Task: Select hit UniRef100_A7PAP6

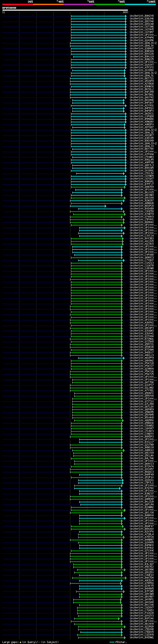Action: tap(142, 38)
